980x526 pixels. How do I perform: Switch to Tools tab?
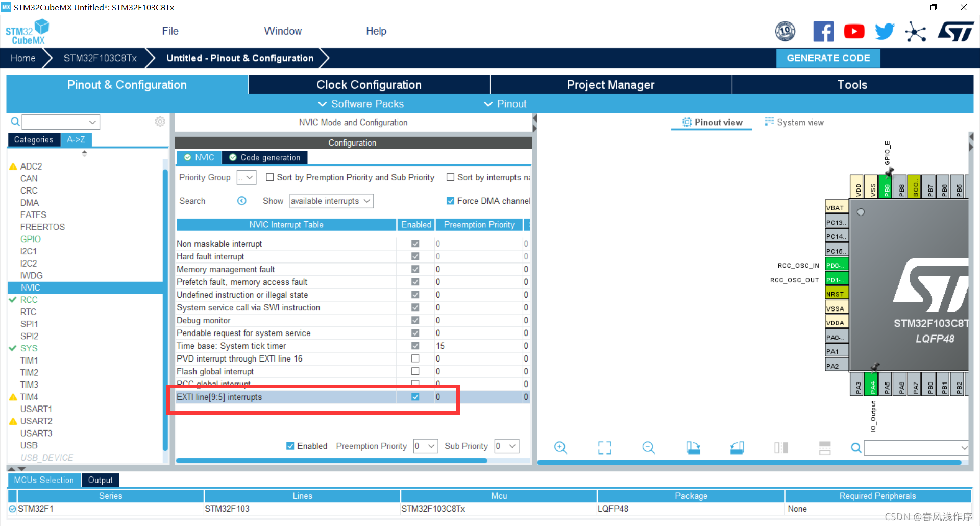tap(852, 85)
